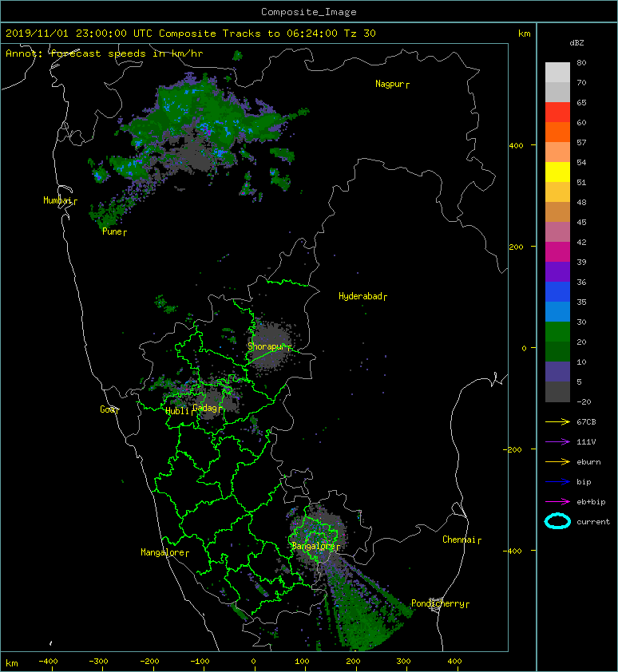Click the purple 111V arrow legend icon
618x672 pixels.
557,442
